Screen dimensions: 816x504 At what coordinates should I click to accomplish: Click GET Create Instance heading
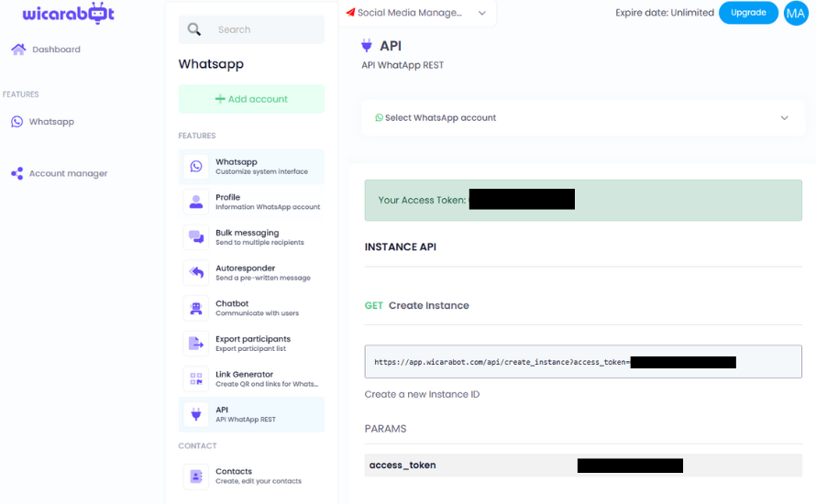(x=417, y=305)
